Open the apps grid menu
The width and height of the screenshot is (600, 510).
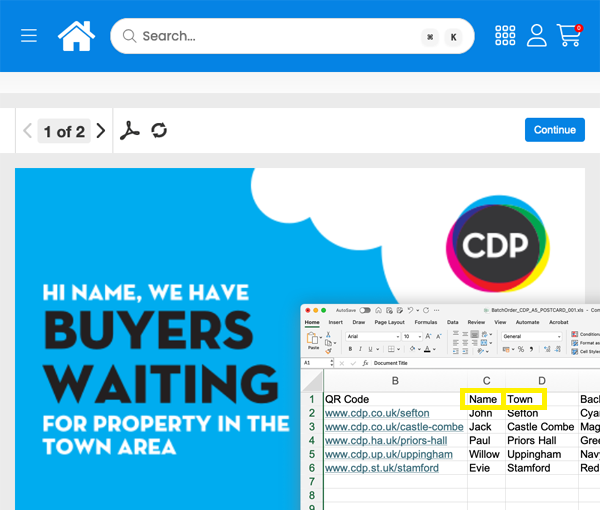[505, 36]
